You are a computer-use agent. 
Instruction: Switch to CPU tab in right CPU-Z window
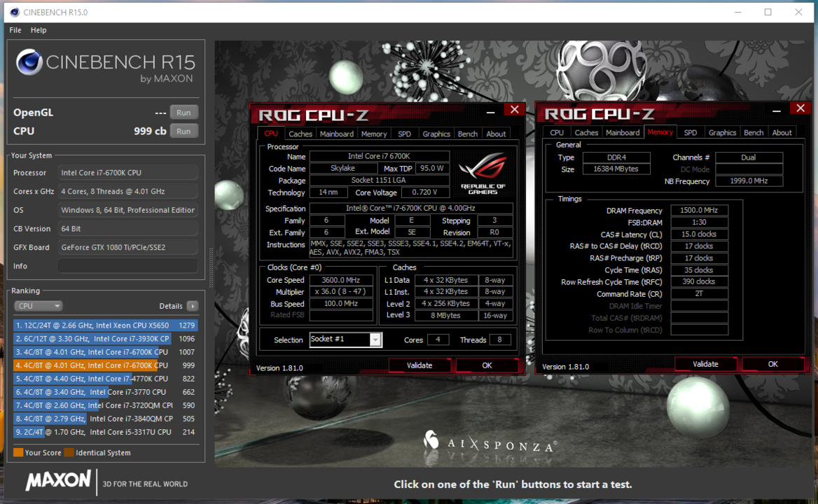point(557,132)
